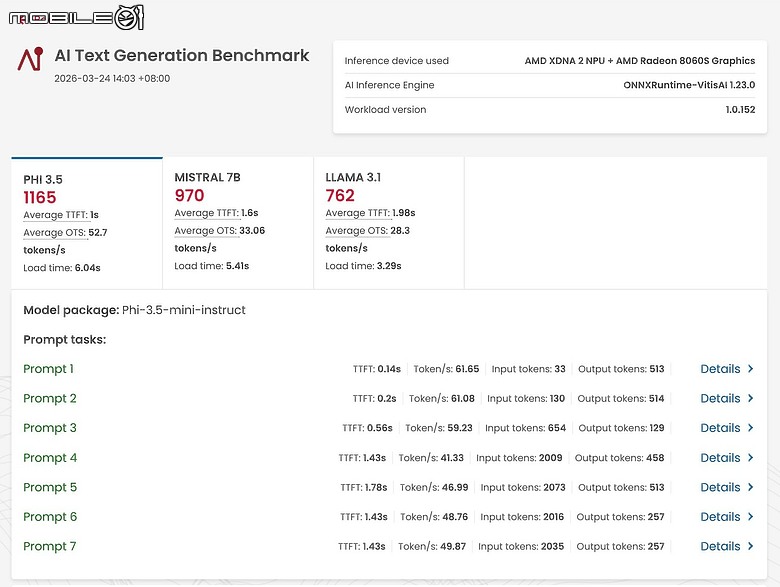Expand Details chevron for Prompt 3
This screenshot has width=780, height=587.
(751, 428)
